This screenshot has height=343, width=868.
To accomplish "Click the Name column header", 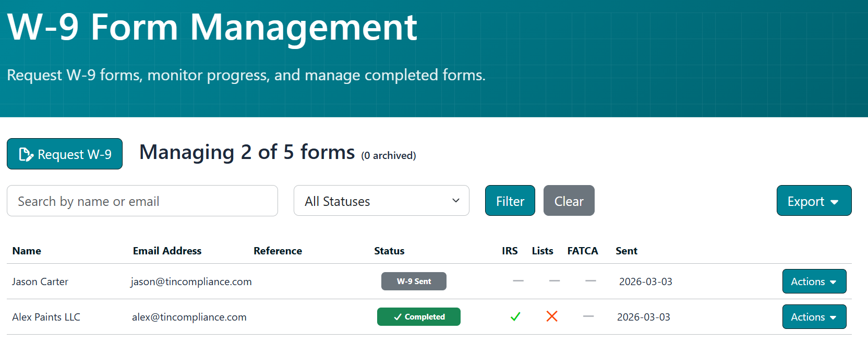I will (27, 251).
